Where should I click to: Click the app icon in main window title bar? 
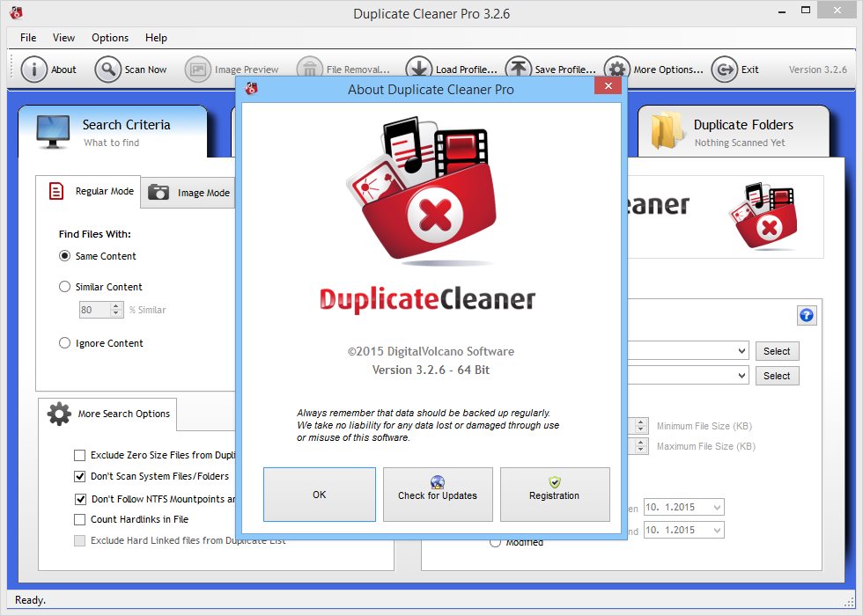(x=17, y=12)
